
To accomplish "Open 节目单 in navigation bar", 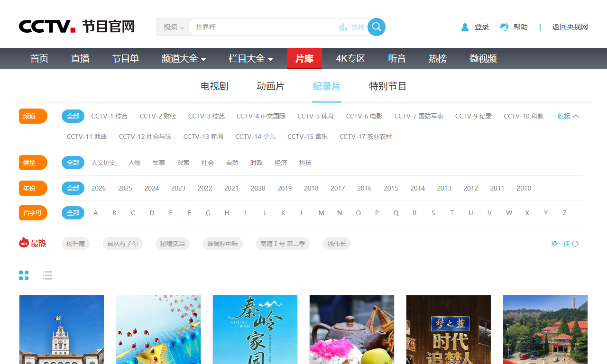I will [x=125, y=59].
